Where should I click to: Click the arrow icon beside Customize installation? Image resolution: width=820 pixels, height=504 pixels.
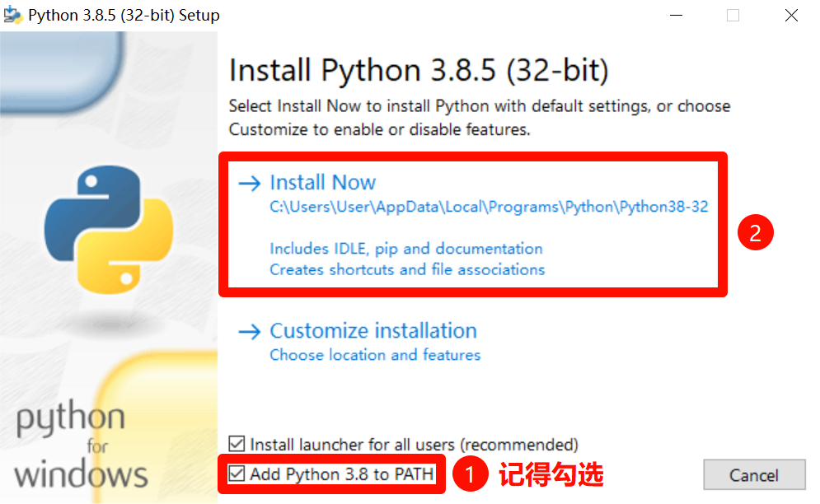coord(249,331)
